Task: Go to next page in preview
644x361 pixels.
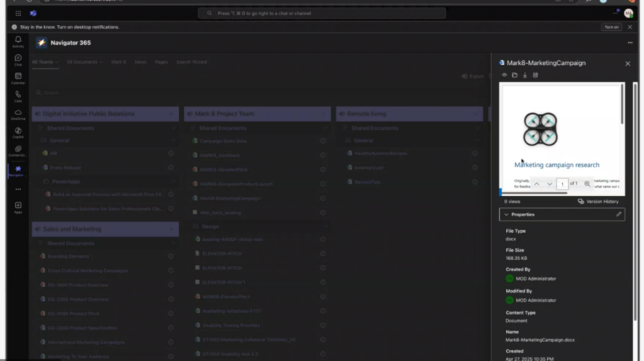Action: (550, 184)
